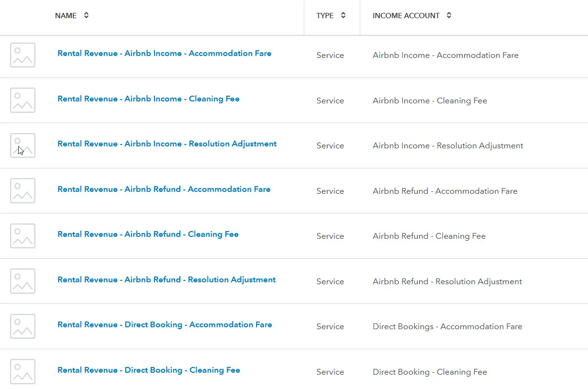
Task: Open Rental Revenue - Direct Booking - Accommodation Fare
Action: click(x=165, y=325)
